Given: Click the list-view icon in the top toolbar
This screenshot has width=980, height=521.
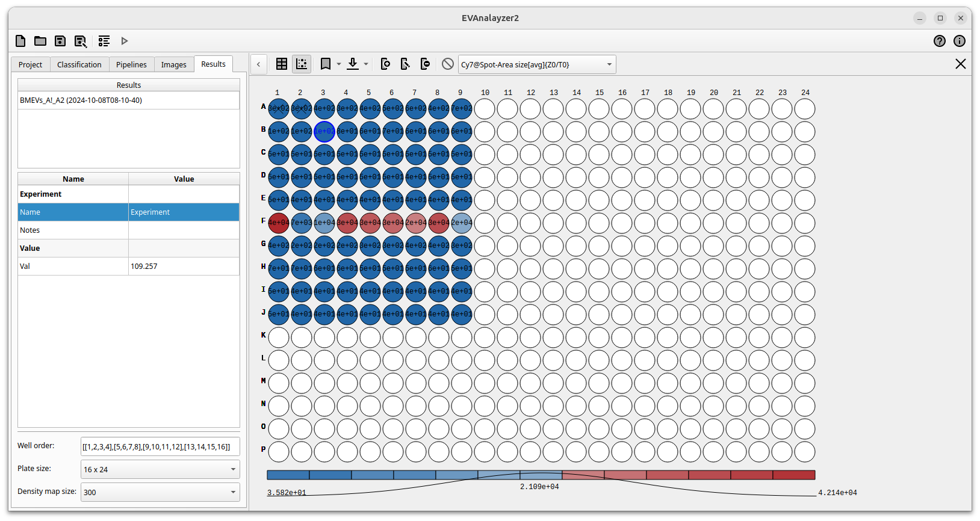Looking at the screenshot, I should click(104, 41).
